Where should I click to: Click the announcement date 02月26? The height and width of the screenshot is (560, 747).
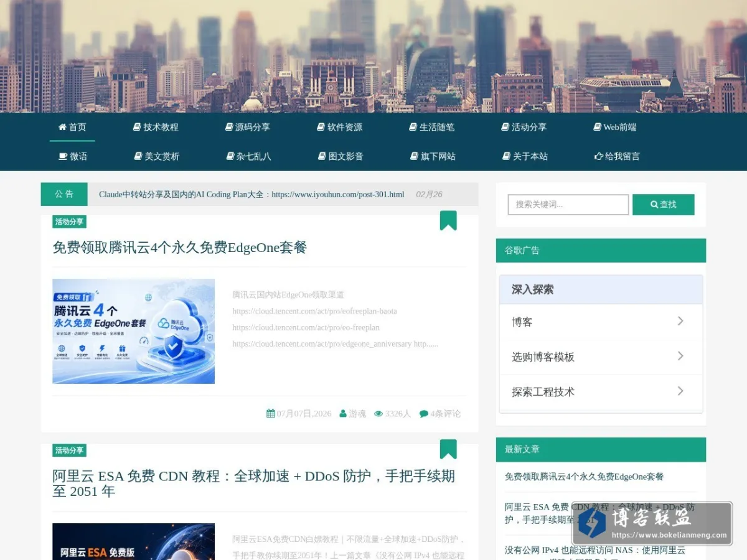coord(429,194)
